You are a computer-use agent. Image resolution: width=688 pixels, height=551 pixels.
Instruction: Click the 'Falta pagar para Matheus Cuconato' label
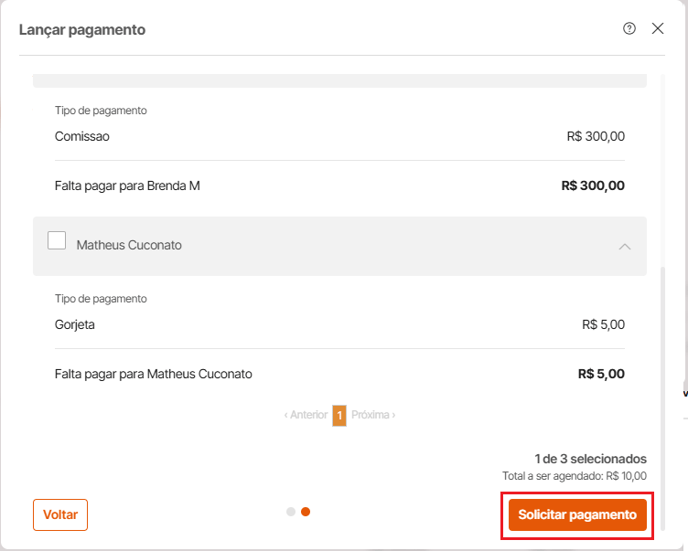click(x=154, y=374)
